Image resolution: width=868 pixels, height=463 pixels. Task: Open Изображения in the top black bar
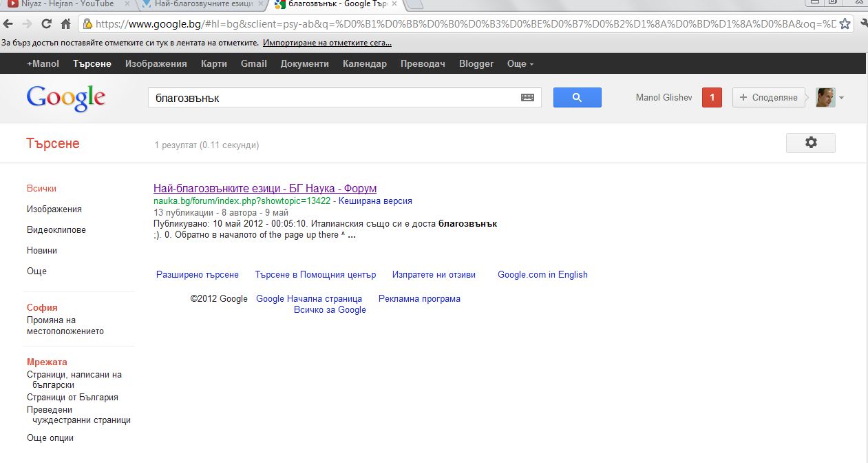tap(156, 64)
